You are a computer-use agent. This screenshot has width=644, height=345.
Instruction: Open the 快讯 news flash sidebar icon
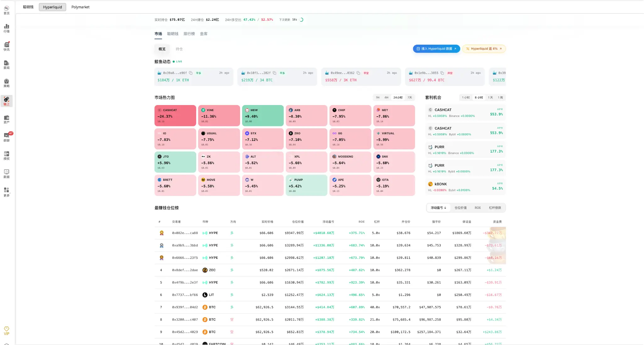[6, 46]
